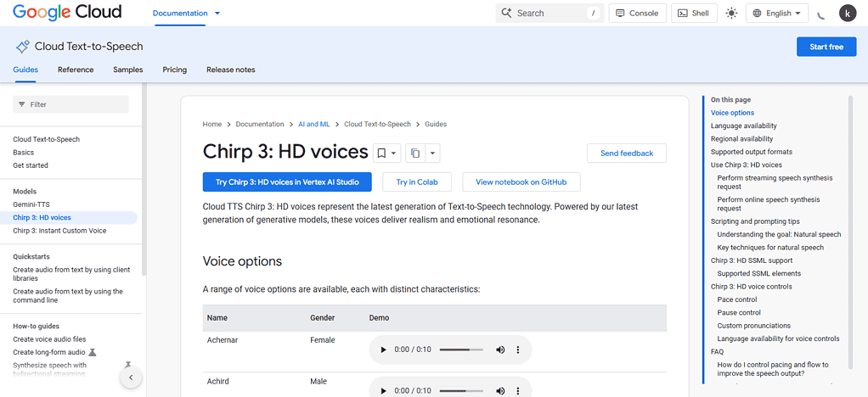Open Create voice audio files sidebar item
868x397 pixels.
[x=49, y=339]
